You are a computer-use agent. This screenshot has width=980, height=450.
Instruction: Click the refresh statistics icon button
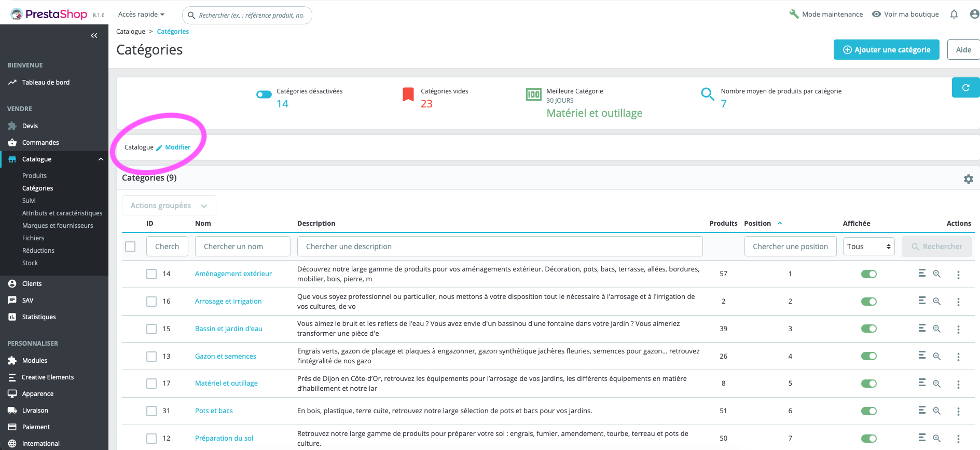(965, 87)
